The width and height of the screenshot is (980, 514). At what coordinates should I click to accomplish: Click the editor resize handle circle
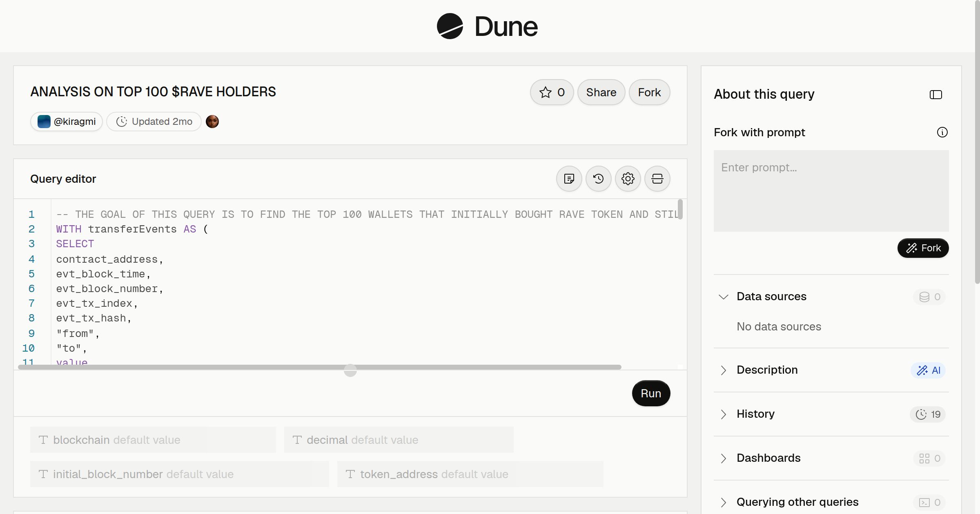pos(350,370)
